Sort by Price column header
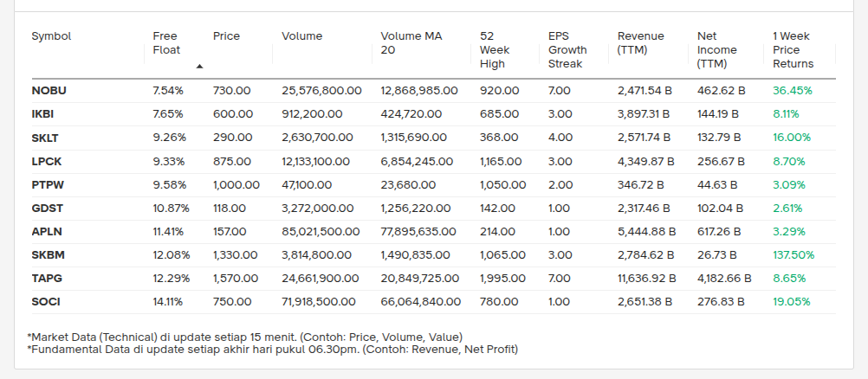The image size is (868, 379). [x=226, y=36]
